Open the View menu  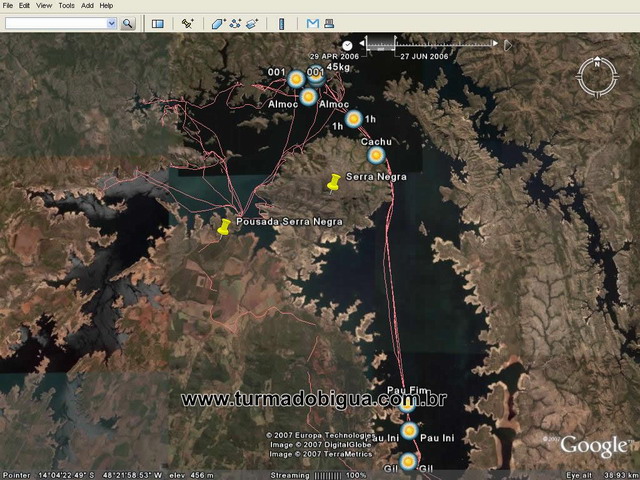(44, 6)
